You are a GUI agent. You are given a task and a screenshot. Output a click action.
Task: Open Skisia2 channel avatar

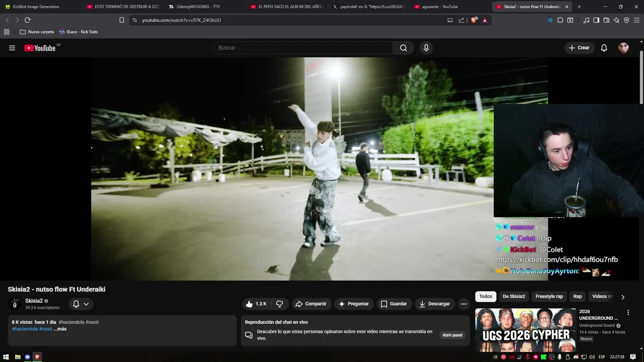pos(15,304)
